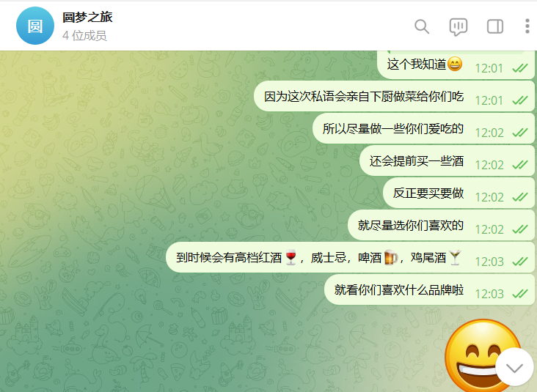Click the grinning emoji in 这个我知道 message
The height and width of the screenshot is (392, 537).
click(455, 64)
